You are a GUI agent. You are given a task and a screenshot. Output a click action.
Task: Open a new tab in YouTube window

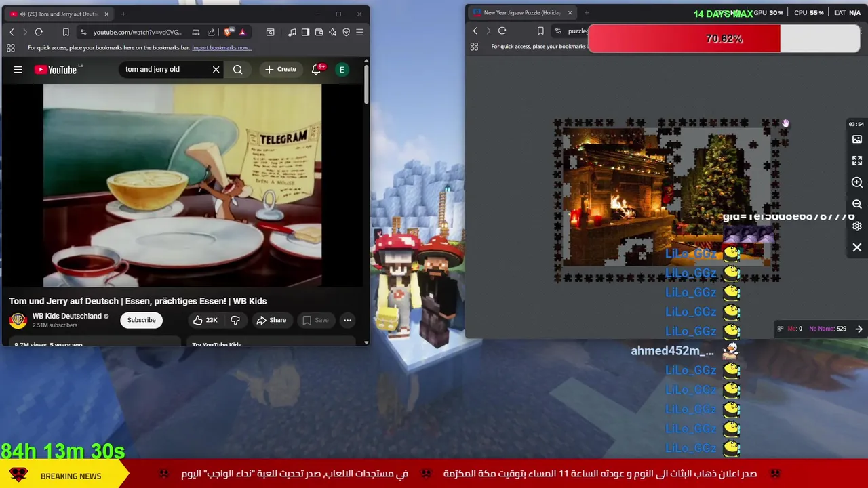click(123, 14)
